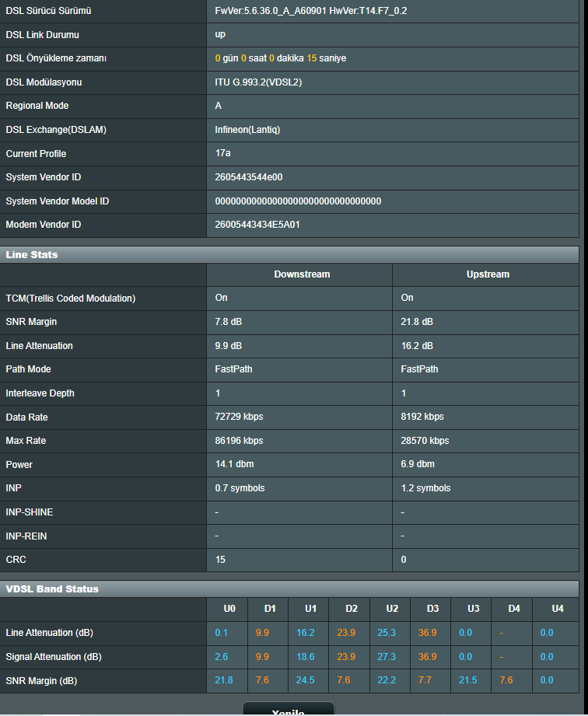Viewport: 588px width, 716px height.
Task: Select the Modem Vendor ID value
Action: point(257,225)
